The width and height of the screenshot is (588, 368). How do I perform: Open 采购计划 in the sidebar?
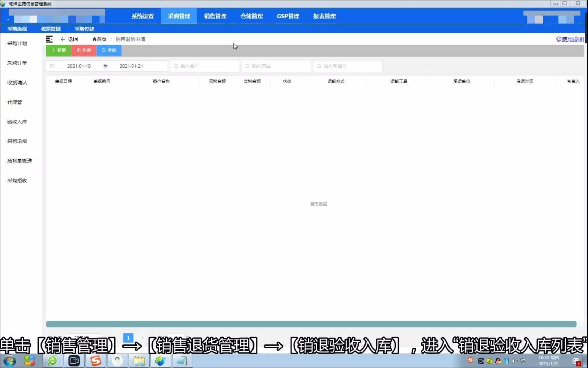17,43
